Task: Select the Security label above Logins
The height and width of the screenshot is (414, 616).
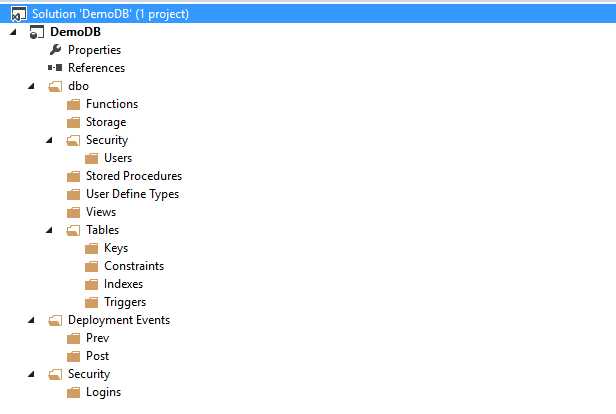Action: [x=89, y=374]
